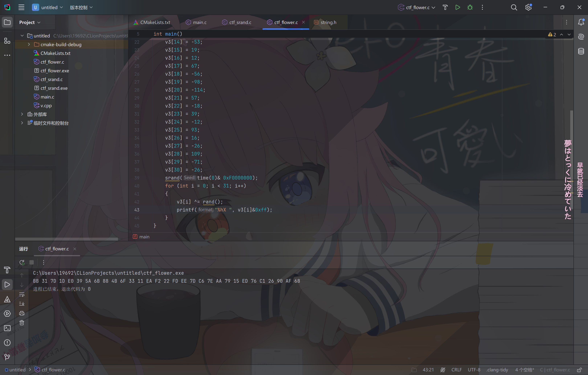Image resolution: width=588 pixels, height=375 pixels.
Task: Switch to the CMakeLists.txt editor tab
Action: [x=152, y=22]
